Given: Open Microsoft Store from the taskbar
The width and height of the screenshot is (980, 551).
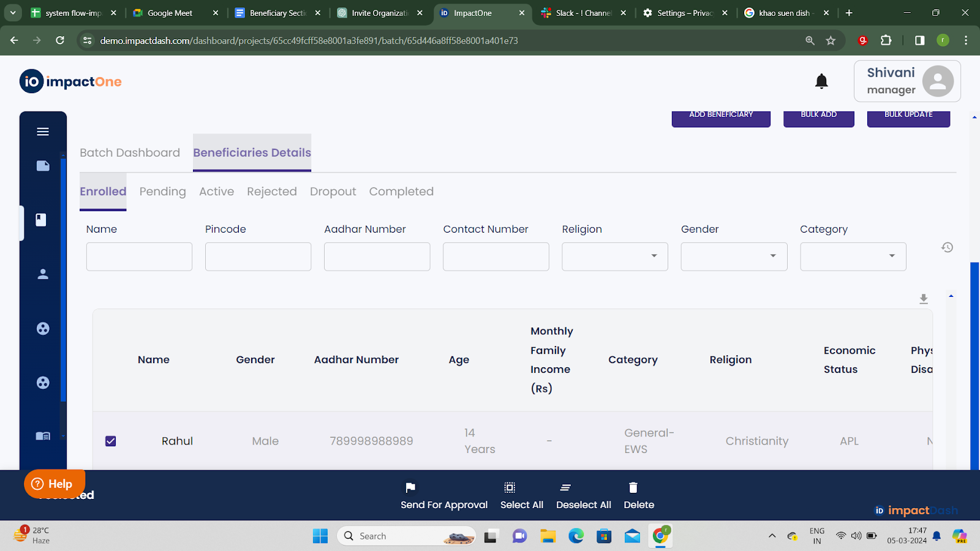Looking at the screenshot, I should point(604,536).
